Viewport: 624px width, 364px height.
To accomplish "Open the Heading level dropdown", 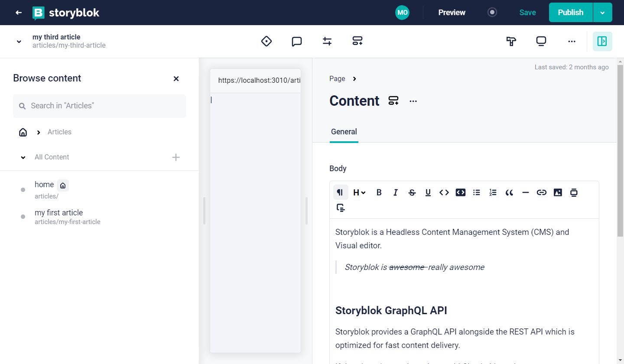I will pos(359,192).
